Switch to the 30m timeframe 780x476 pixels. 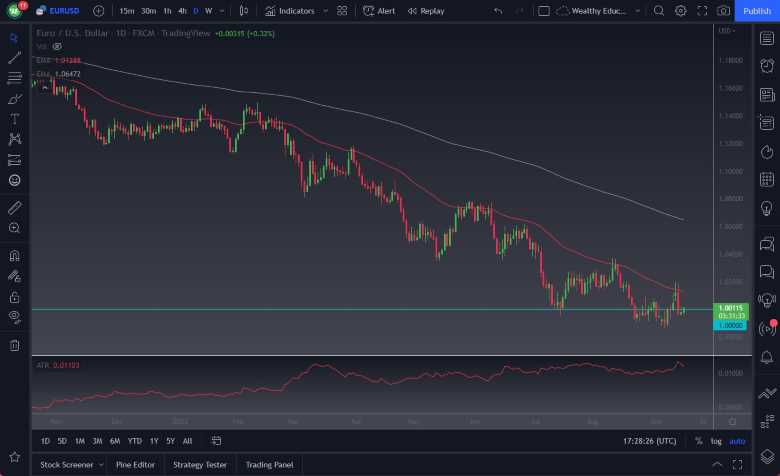[x=148, y=11]
